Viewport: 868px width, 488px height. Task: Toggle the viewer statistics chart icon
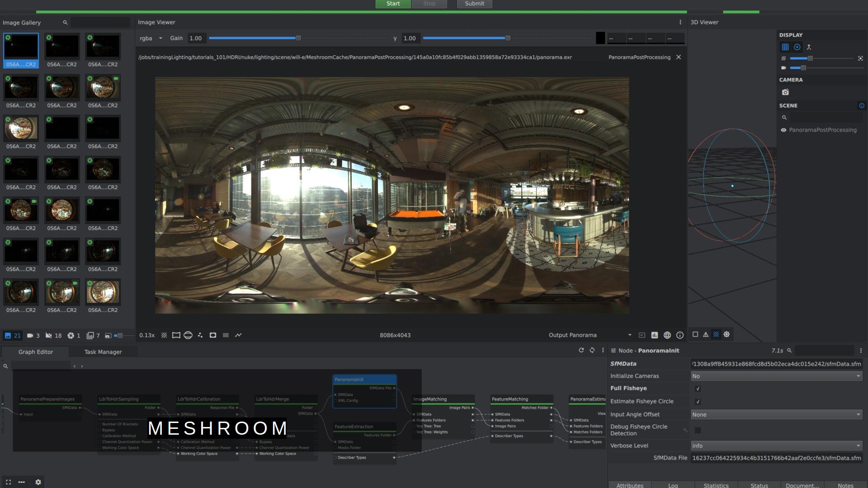[x=654, y=335]
